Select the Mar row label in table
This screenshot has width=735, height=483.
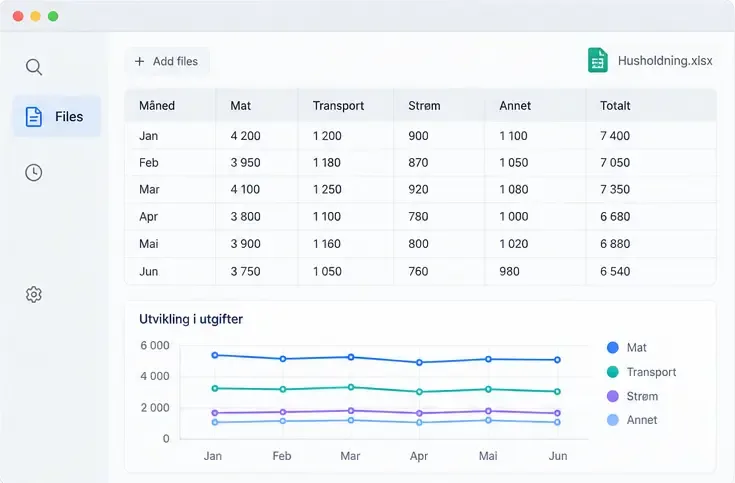149,189
